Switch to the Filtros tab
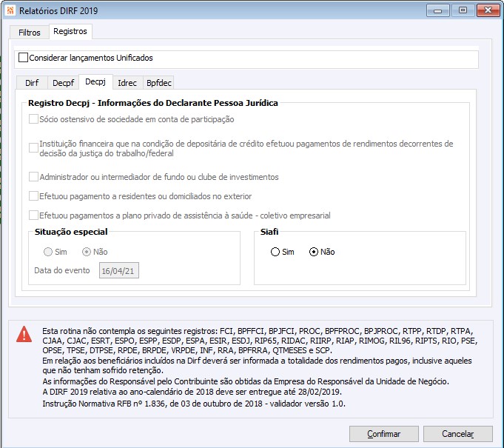Image resolution: width=504 pixels, height=448 pixels. pos(30,33)
